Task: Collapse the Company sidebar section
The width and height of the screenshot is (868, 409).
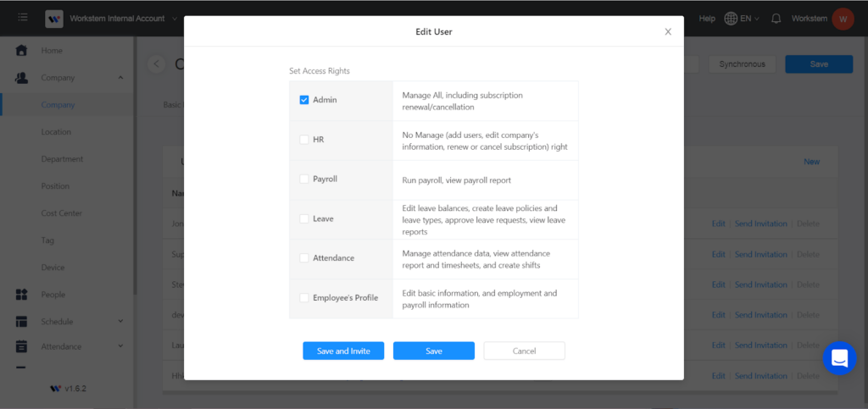Action: pos(120,78)
